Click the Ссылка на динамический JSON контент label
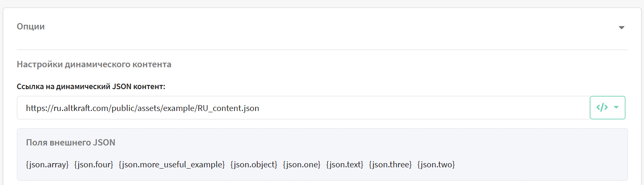The height and width of the screenshot is (185, 644). click(91, 87)
